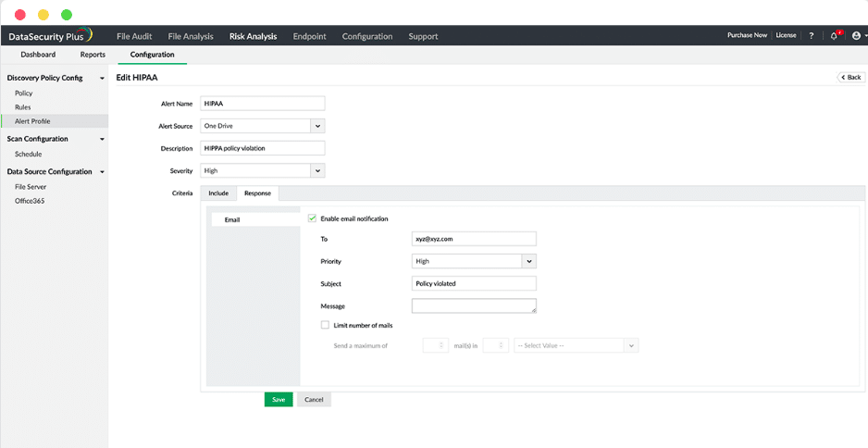This screenshot has height=448, width=868.
Task: Open File Server in the sidebar
Action: (x=31, y=187)
